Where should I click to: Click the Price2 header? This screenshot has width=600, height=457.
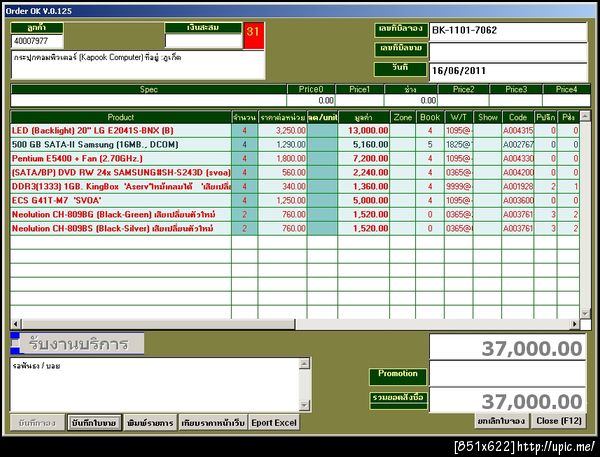point(463,89)
